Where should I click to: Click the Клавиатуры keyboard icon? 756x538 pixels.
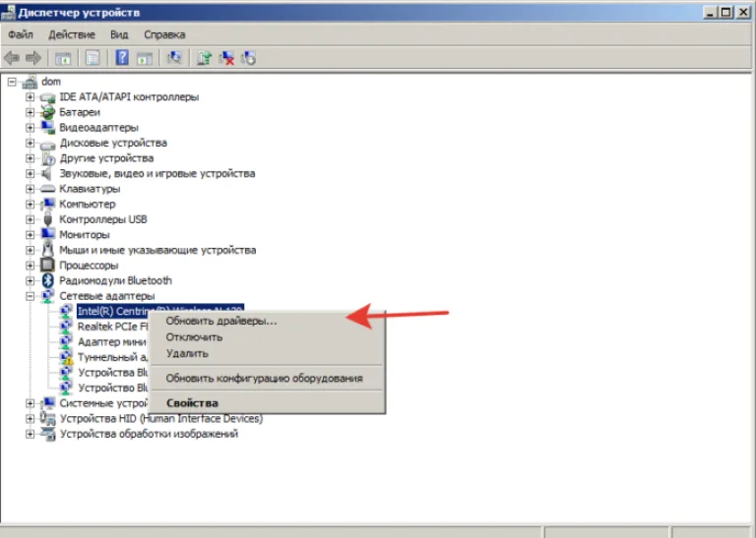coord(47,189)
